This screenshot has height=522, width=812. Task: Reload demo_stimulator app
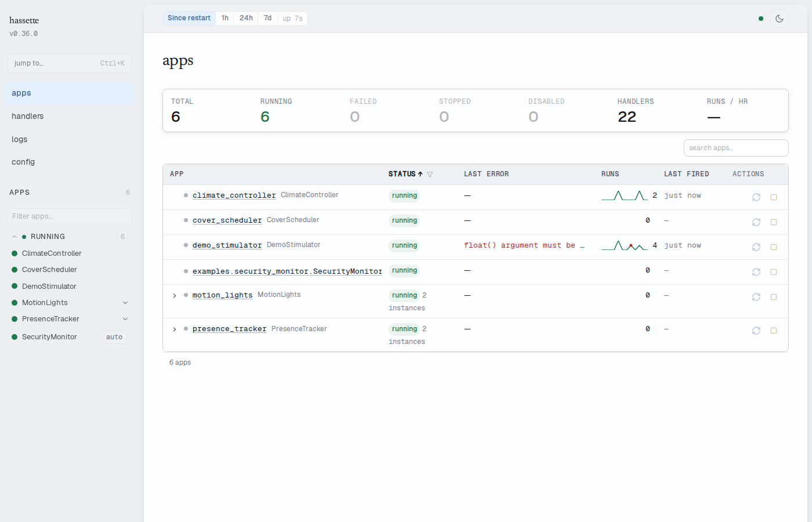pos(756,247)
